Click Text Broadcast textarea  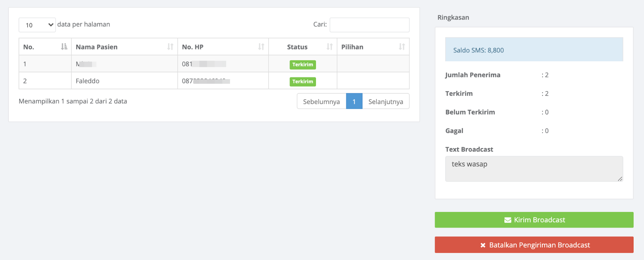pos(534,169)
